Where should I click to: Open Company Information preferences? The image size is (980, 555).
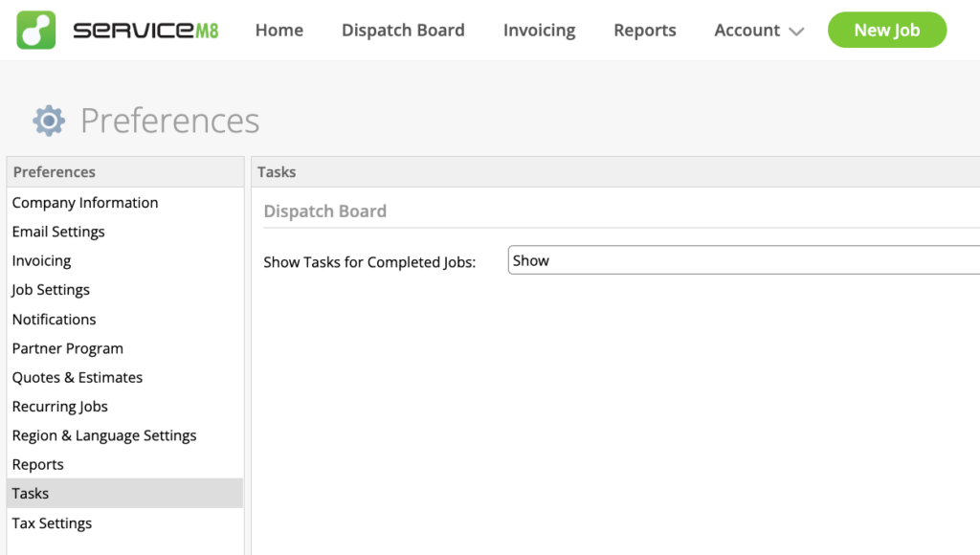[84, 202]
